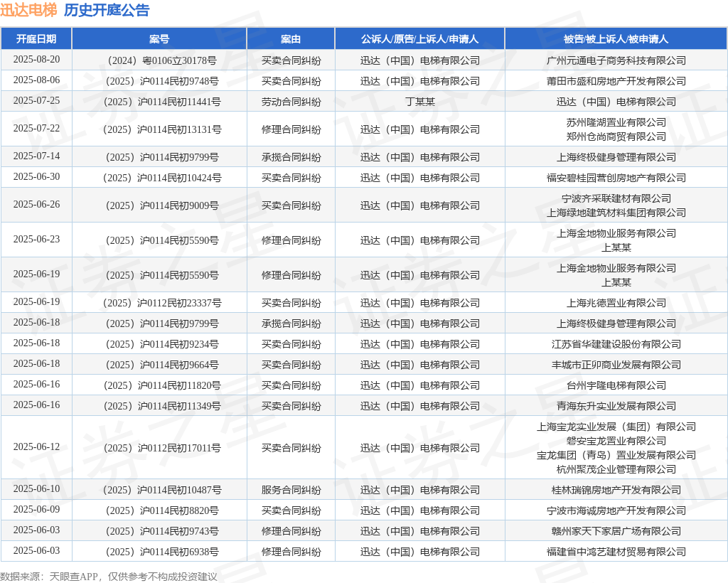Select case number (2025)沪0114民初8820号

pyautogui.click(x=159, y=510)
